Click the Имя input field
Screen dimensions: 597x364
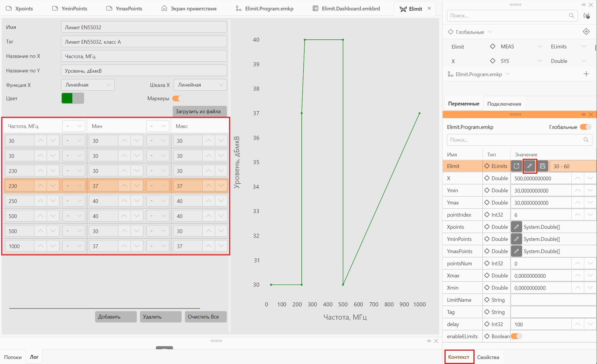point(144,27)
